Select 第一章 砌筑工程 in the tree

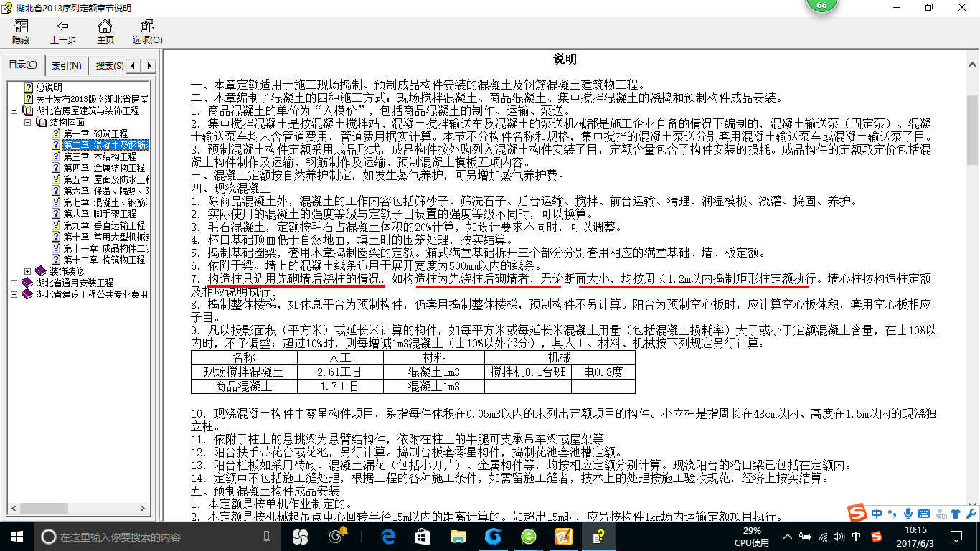(95, 133)
